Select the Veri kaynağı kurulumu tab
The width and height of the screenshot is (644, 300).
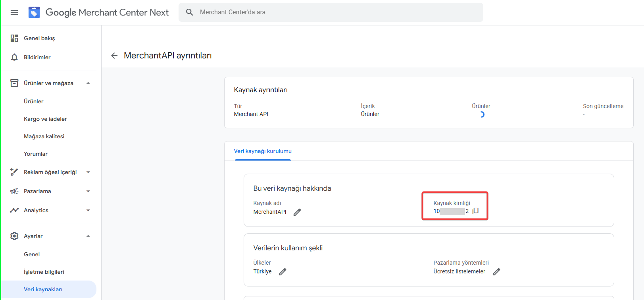click(263, 151)
